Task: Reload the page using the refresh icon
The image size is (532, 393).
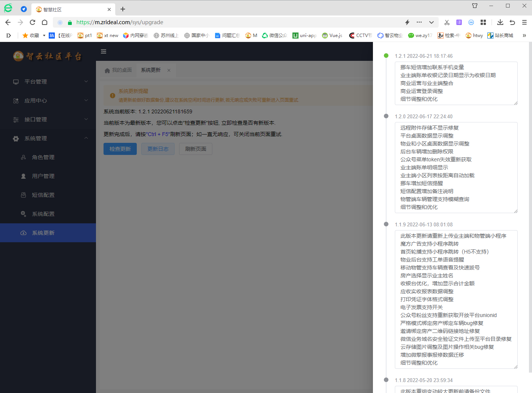Action: 32,22
